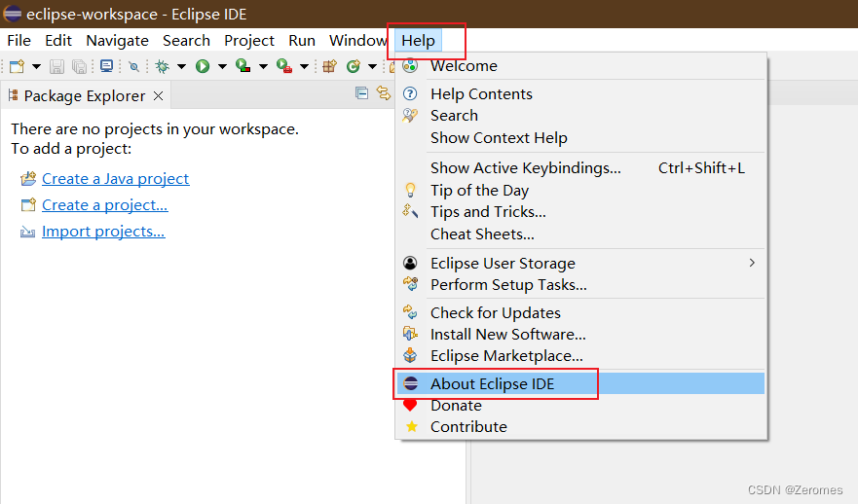Select Show Active Keybindings...
The height and width of the screenshot is (504, 858).
(x=580, y=167)
